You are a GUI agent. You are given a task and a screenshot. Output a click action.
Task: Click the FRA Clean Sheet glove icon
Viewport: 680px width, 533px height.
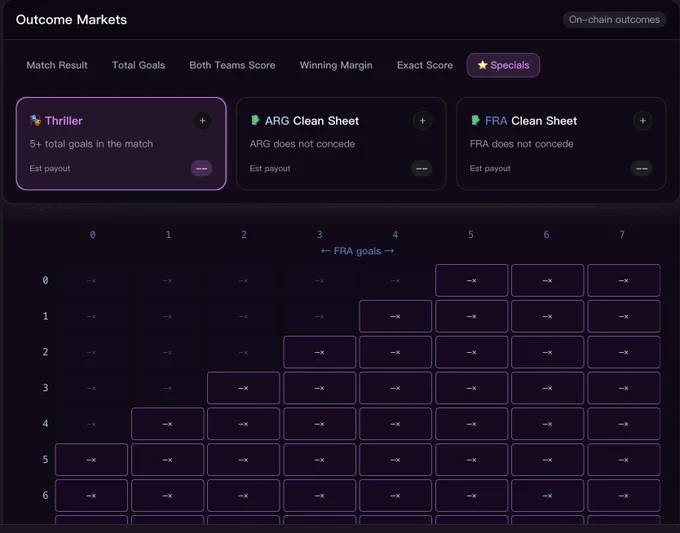475,120
